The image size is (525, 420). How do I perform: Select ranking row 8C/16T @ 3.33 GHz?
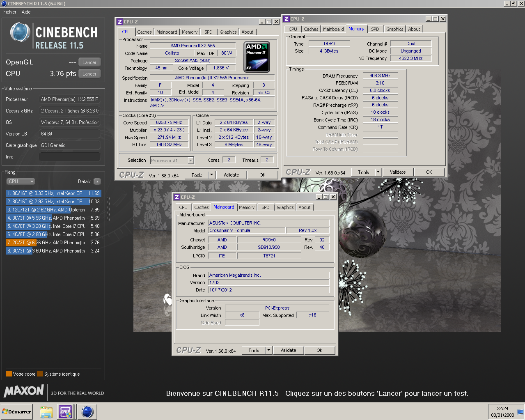coord(53,193)
